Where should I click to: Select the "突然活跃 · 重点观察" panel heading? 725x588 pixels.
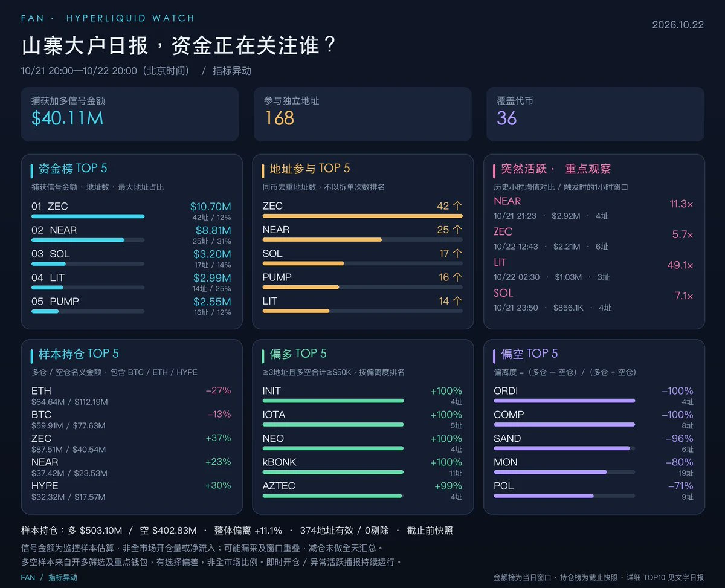(556, 169)
